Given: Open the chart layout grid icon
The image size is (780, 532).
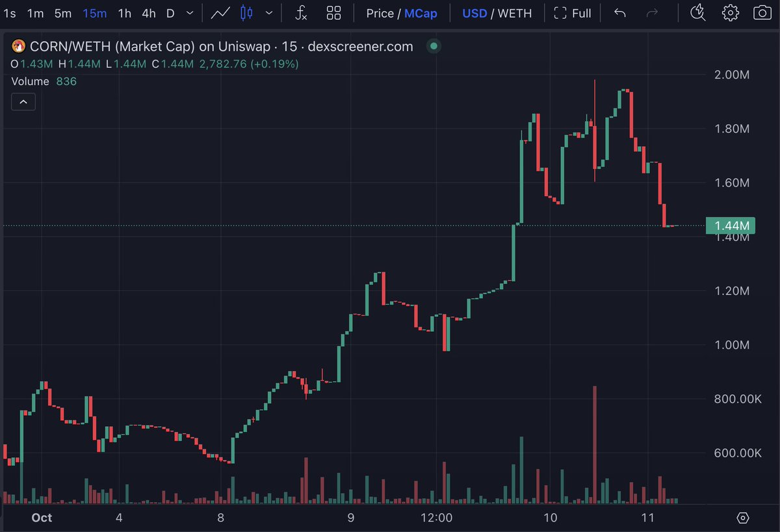Looking at the screenshot, I should [334, 13].
